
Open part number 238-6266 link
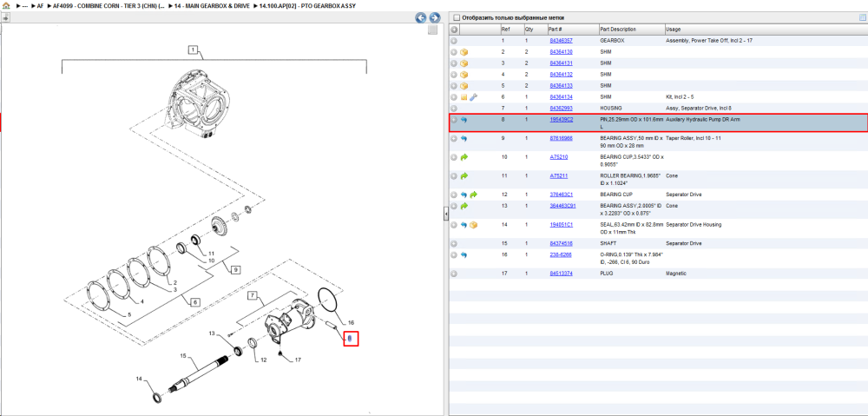[x=560, y=254]
